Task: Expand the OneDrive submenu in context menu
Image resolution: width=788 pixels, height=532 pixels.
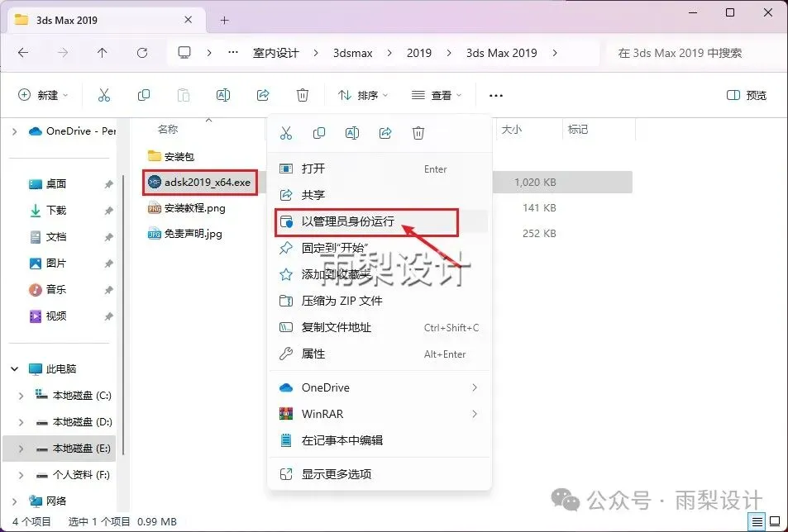Action: click(475, 387)
